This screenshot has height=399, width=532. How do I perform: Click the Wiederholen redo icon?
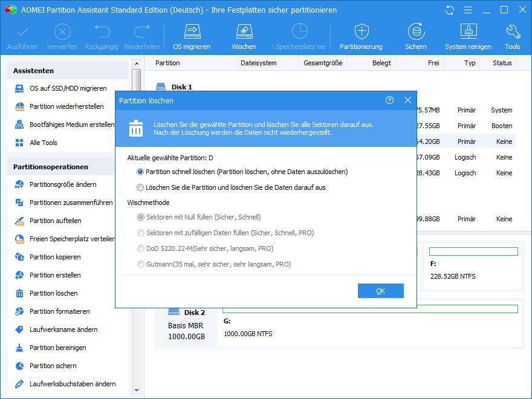coord(142,31)
